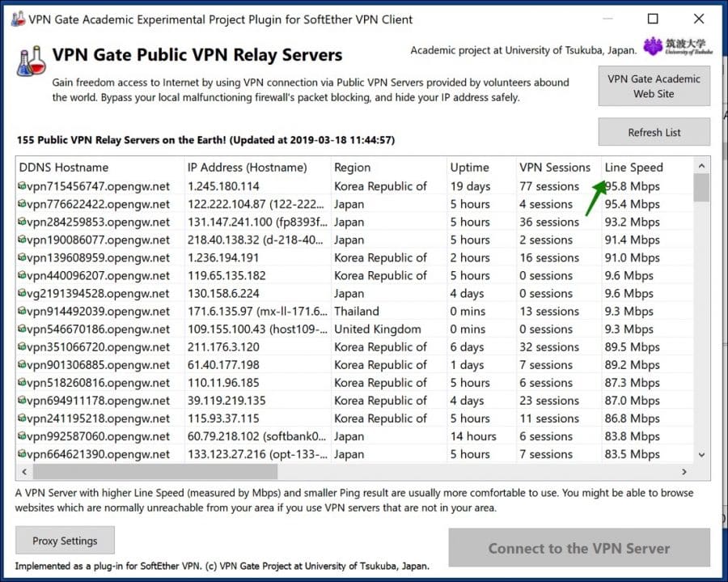Click the United Kingdom region cell
The width and height of the screenshot is (728, 582).
[x=378, y=329]
